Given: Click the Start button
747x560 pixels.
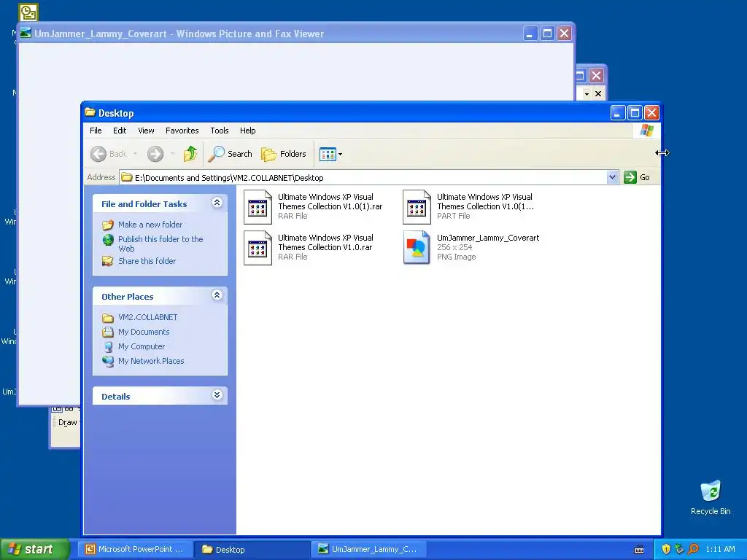Looking at the screenshot, I should pos(34,549).
